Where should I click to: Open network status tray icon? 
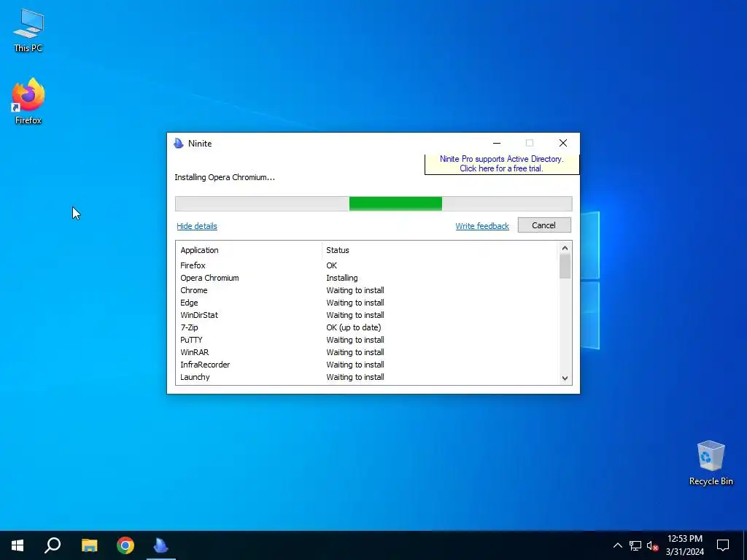coord(635,545)
